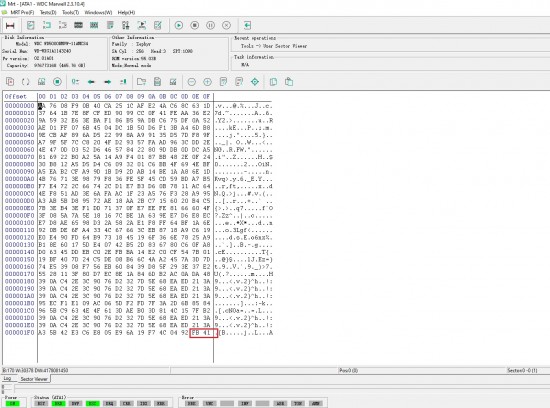Click the go-to-offset icon left of arrows
This screenshot has height=408, width=550.
point(75,82)
